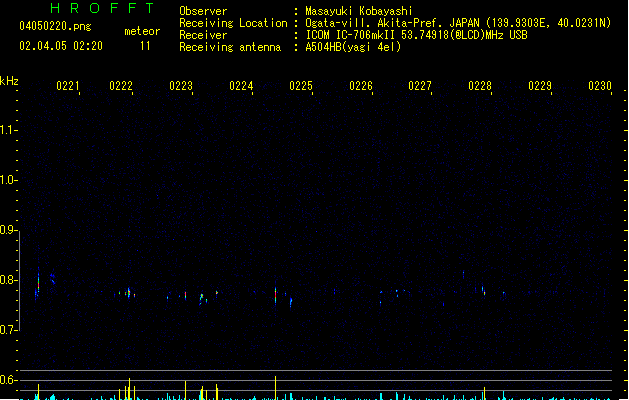
Task: Click the 0222 time marker
Action: click(x=121, y=86)
